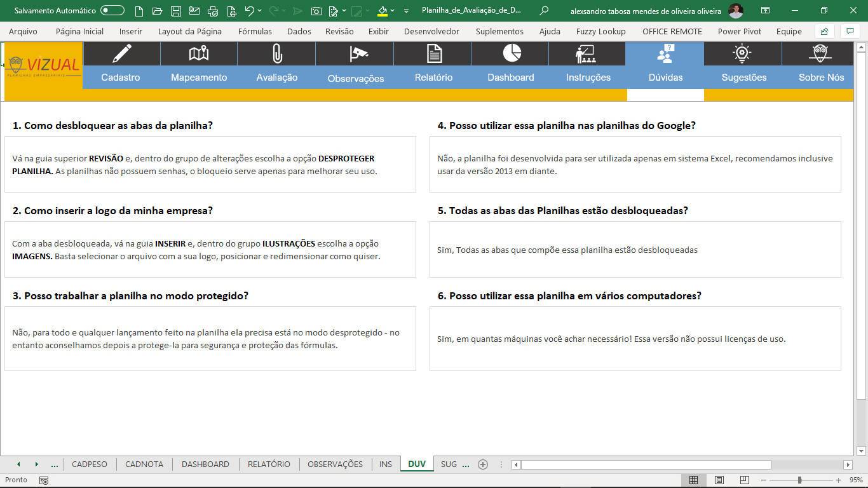
Task: Open the customize quick access toolbar dropdown
Action: pyautogui.click(x=405, y=11)
